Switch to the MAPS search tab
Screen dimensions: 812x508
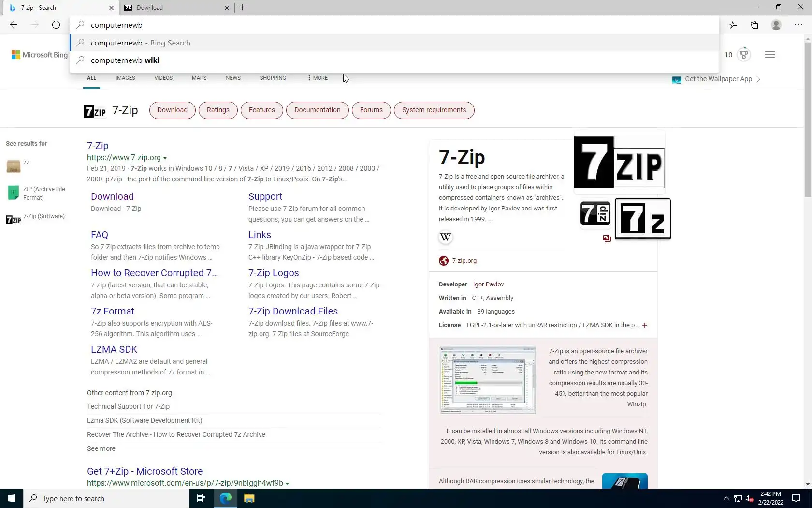(199, 78)
